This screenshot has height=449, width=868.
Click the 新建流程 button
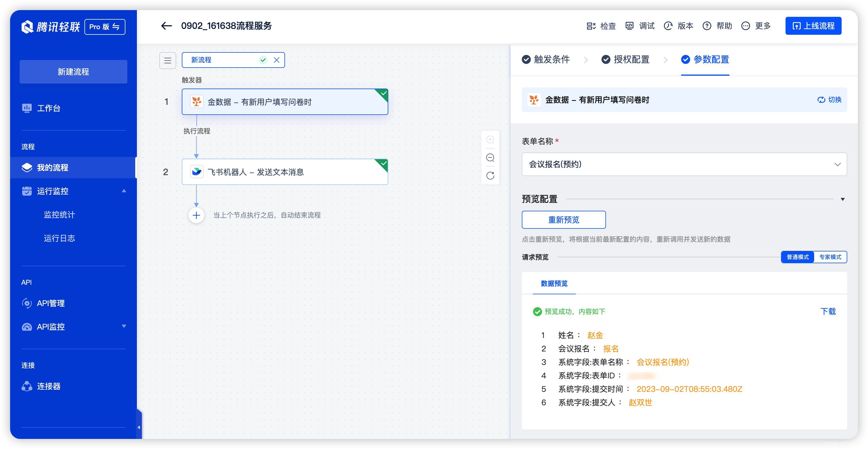click(74, 72)
